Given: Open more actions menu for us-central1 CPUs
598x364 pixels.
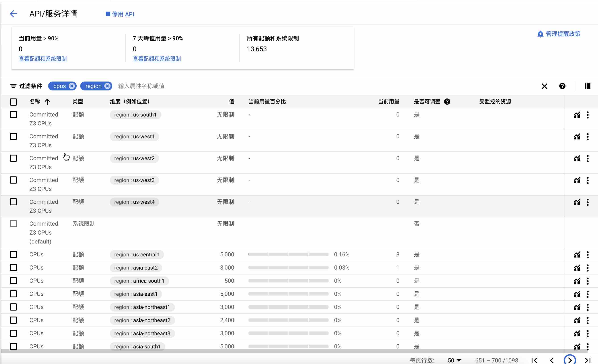Looking at the screenshot, I should point(588,254).
